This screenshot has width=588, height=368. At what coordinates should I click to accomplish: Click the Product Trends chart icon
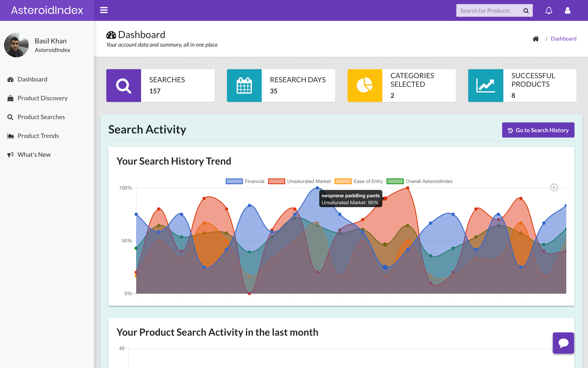(x=10, y=136)
